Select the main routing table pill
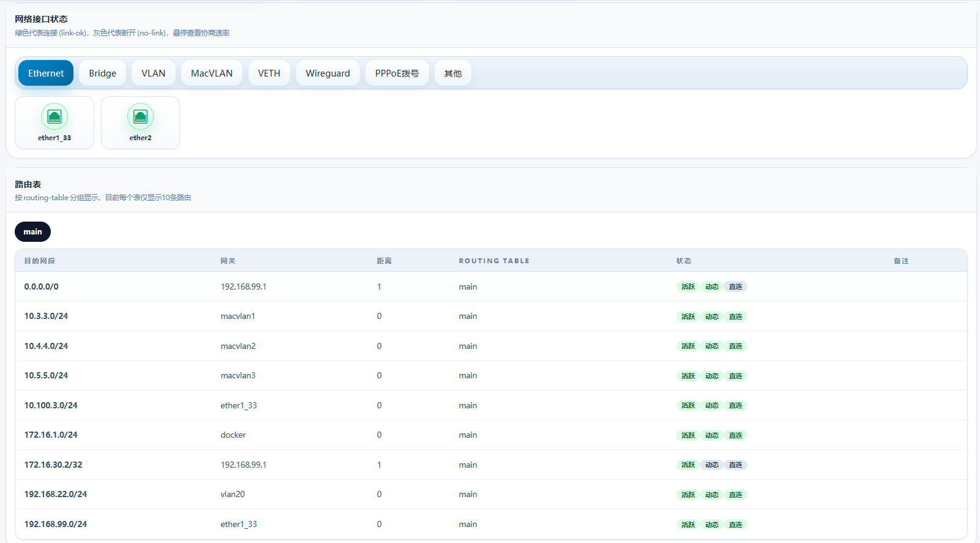Image resolution: width=980 pixels, height=543 pixels. tap(32, 232)
